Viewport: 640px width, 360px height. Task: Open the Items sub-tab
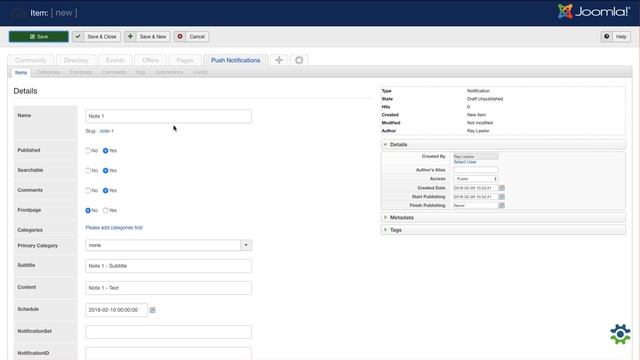click(x=21, y=72)
